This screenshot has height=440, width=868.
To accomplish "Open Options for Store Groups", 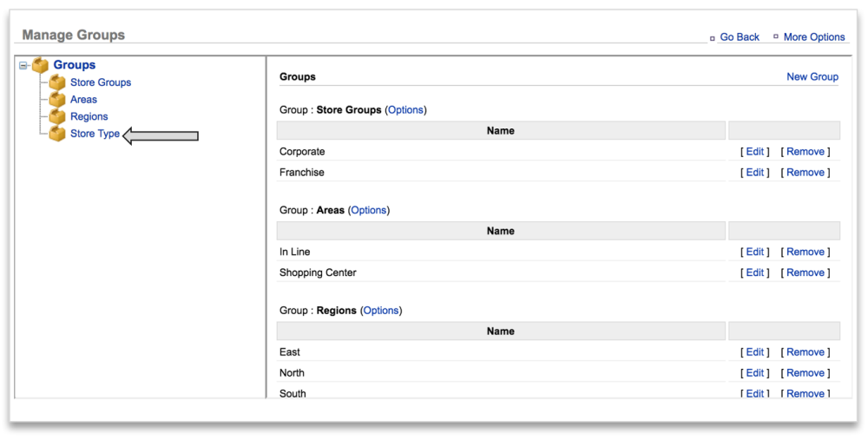I will (405, 110).
